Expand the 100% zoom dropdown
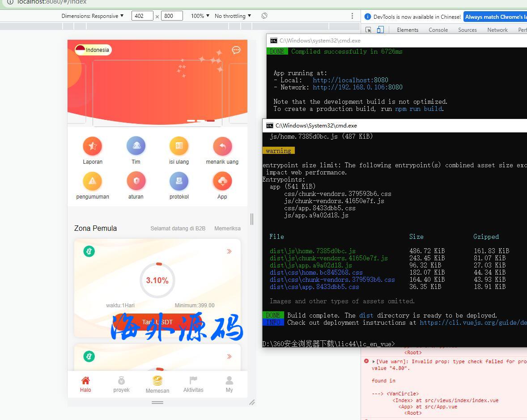Image resolution: width=527 pixels, height=420 pixels. [x=200, y=16]
